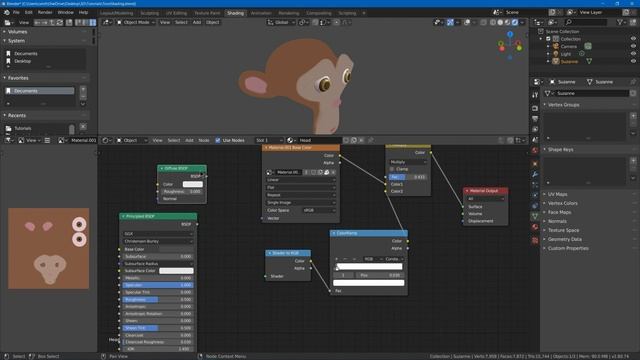Toggle visibility eye for Suzanne
Image resolution: width=640 pixels, height=360 pixels.
633,61
